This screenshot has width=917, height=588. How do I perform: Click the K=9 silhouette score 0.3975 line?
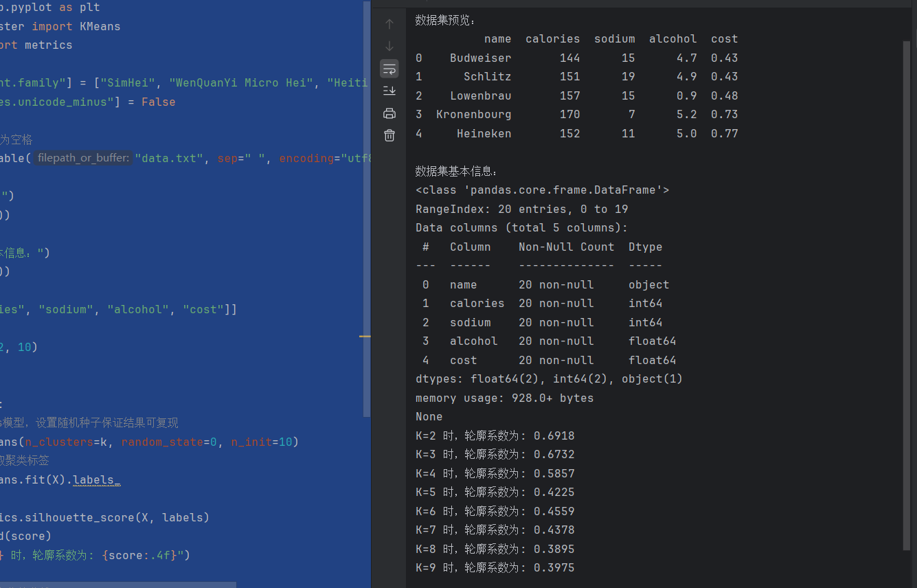coord(495,567)
